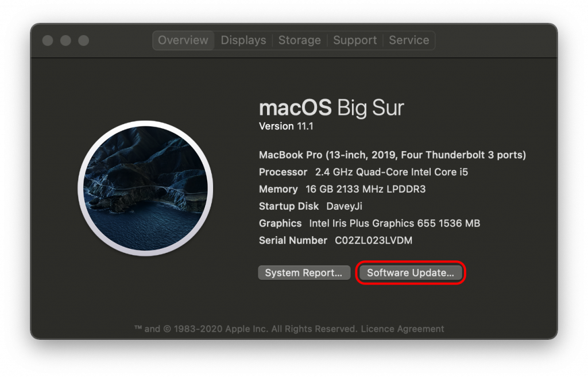Minimize the About This Mac window

[65, 40]
